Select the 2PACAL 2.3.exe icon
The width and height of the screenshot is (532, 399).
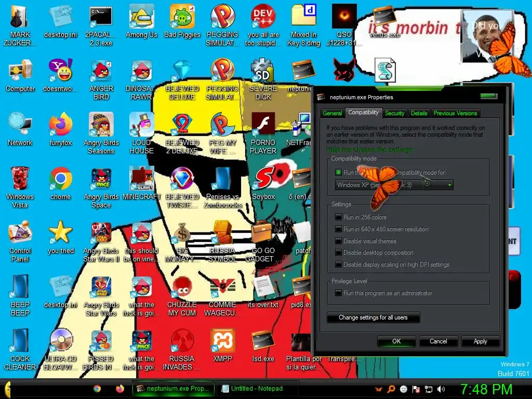click(x=101, y=25)
